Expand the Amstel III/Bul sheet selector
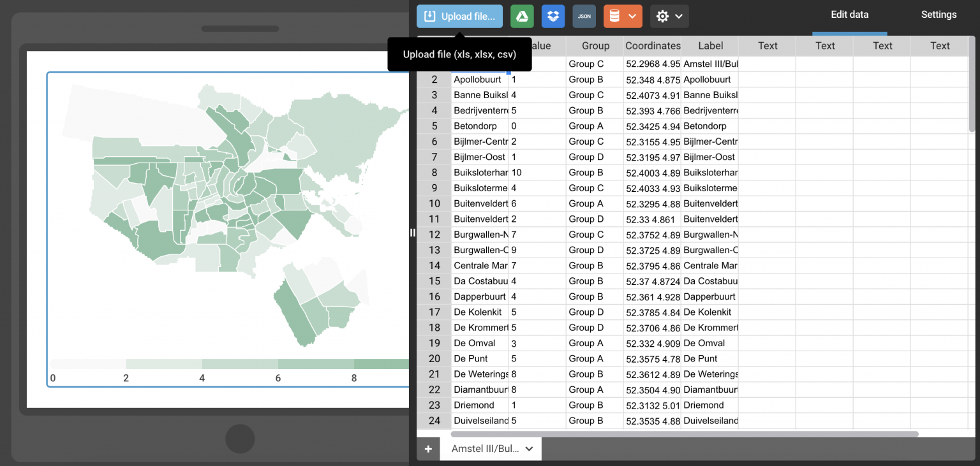 point(529,449)
